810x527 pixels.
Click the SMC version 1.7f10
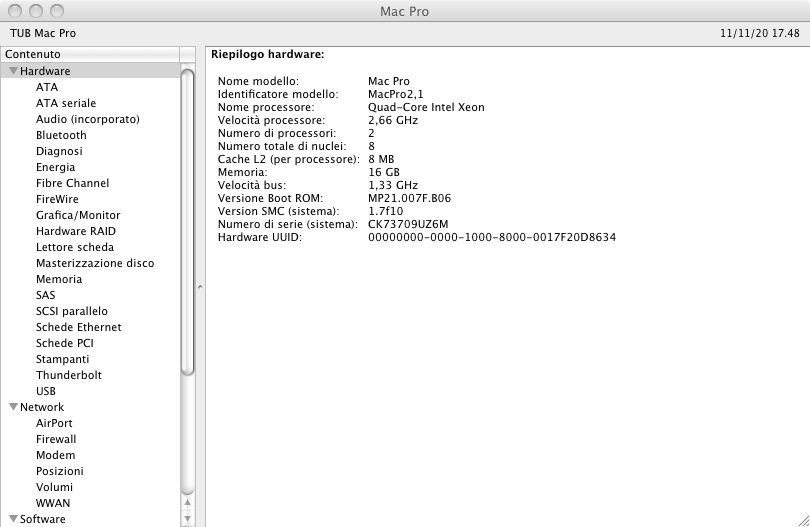click(x=385, y=211)
